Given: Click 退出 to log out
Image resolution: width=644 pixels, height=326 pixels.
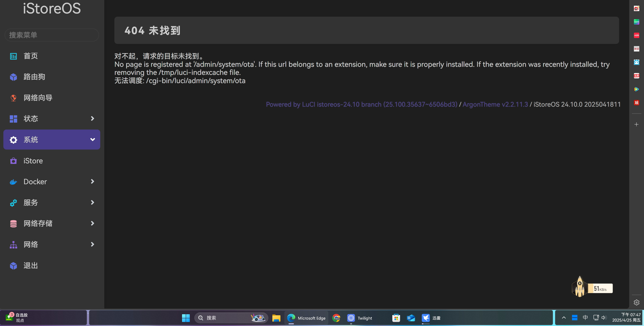Looking at the screenshot, I should [30, 265].
